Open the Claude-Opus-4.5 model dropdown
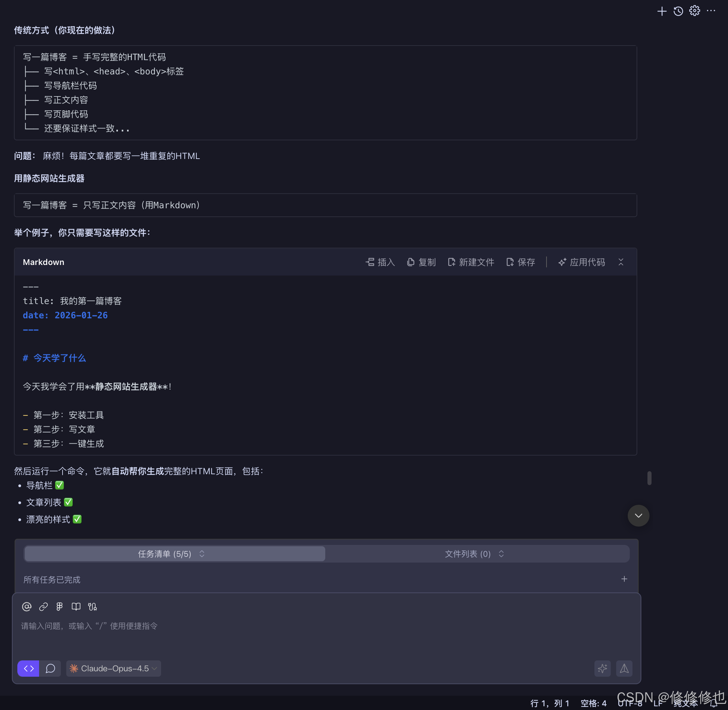This screenshot has height=710, width=728. click(114, 669)
